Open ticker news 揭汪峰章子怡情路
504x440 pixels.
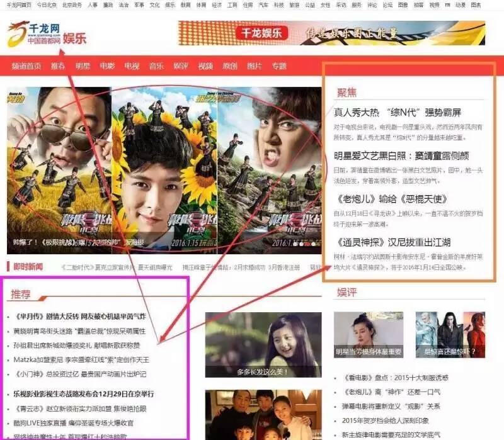(241, 268)
